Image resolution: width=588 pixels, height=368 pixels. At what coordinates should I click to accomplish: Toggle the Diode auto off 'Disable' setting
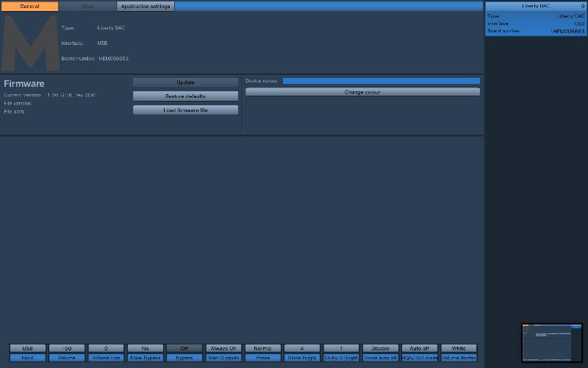click(380, 348)
